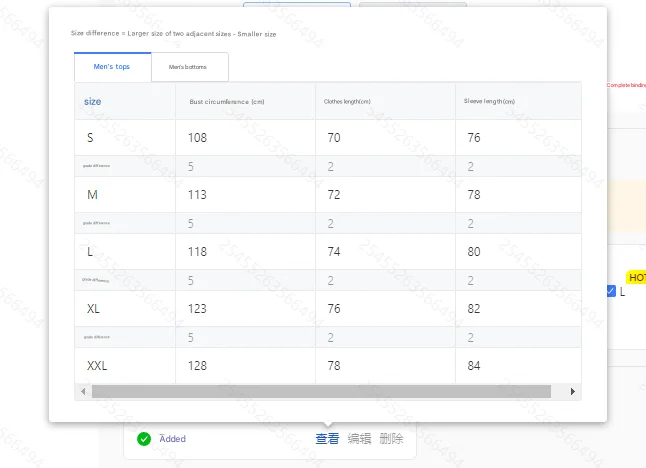Click clothes length value 74
Screen dimensions: 646x468
(334, 252)
